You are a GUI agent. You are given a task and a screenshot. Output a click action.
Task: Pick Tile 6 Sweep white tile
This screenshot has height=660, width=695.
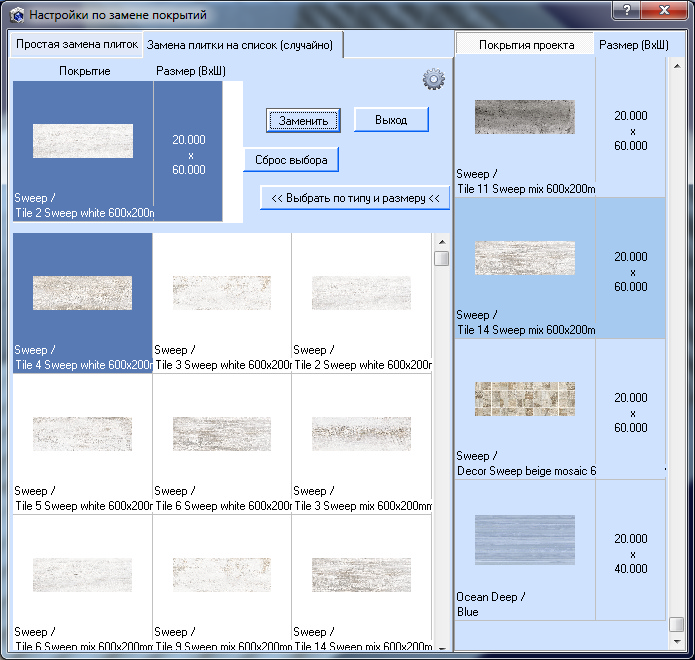222,434
